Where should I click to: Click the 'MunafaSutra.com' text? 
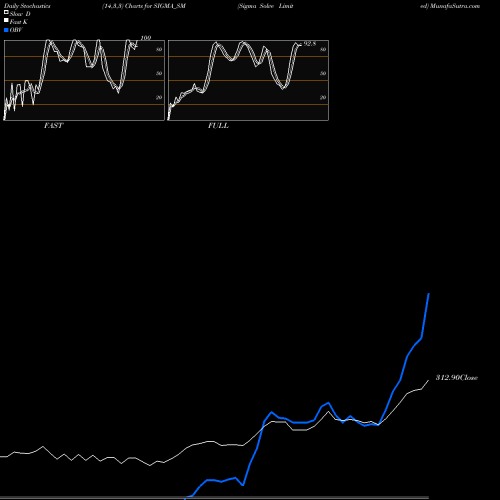(455, 6)
